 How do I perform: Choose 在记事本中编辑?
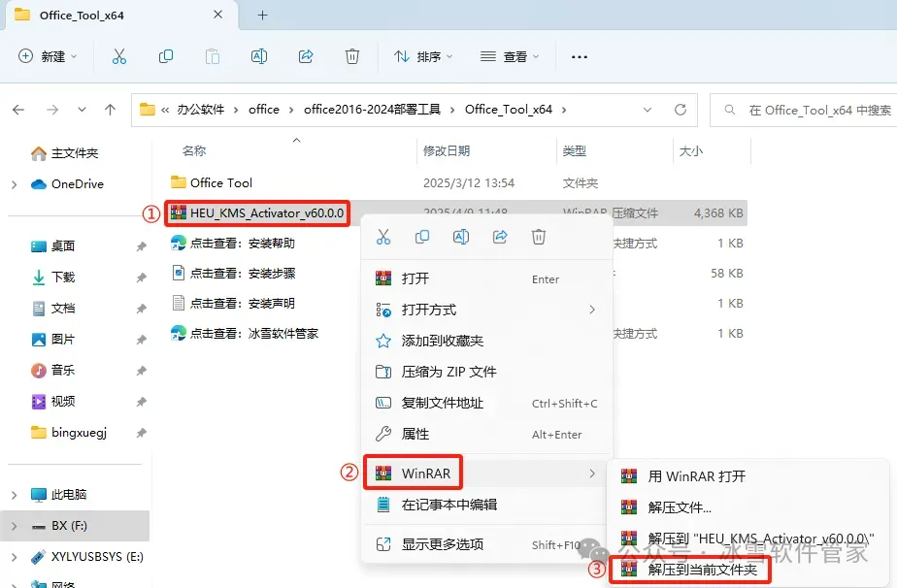click(486, 505)
